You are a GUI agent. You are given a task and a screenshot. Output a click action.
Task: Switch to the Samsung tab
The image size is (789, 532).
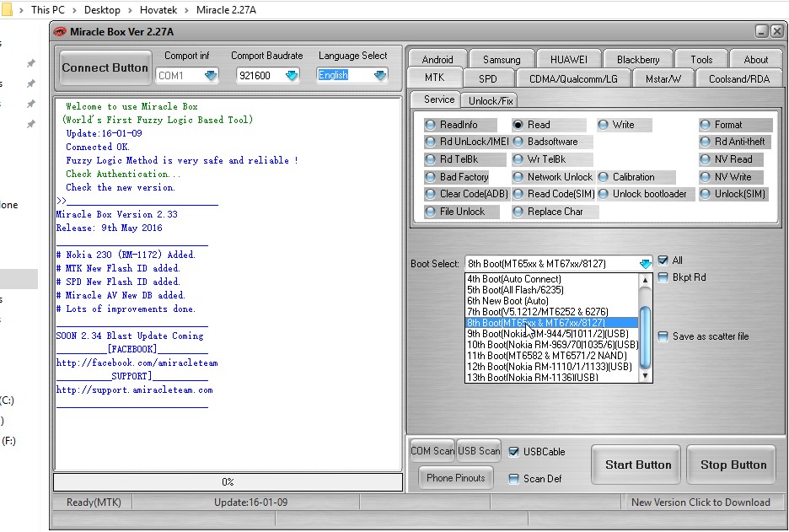coord(502,59)
